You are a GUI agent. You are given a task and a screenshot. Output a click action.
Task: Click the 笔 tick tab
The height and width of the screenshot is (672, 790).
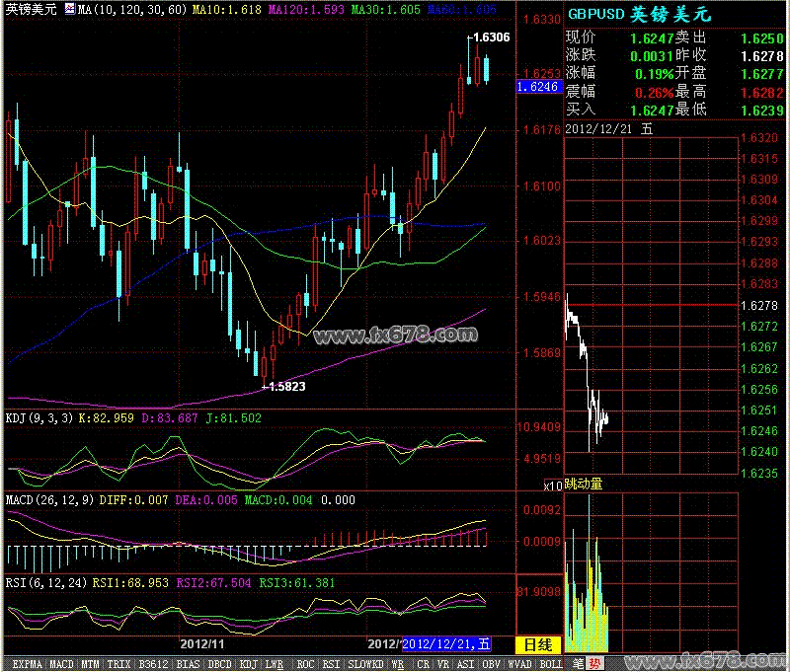(579, 663)
